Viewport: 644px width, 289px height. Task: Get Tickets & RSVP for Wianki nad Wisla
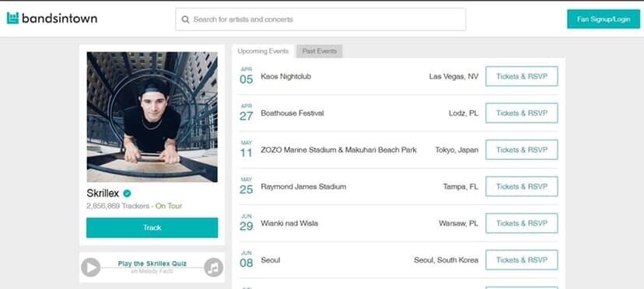pyautogui.click(x=522, y=223)
